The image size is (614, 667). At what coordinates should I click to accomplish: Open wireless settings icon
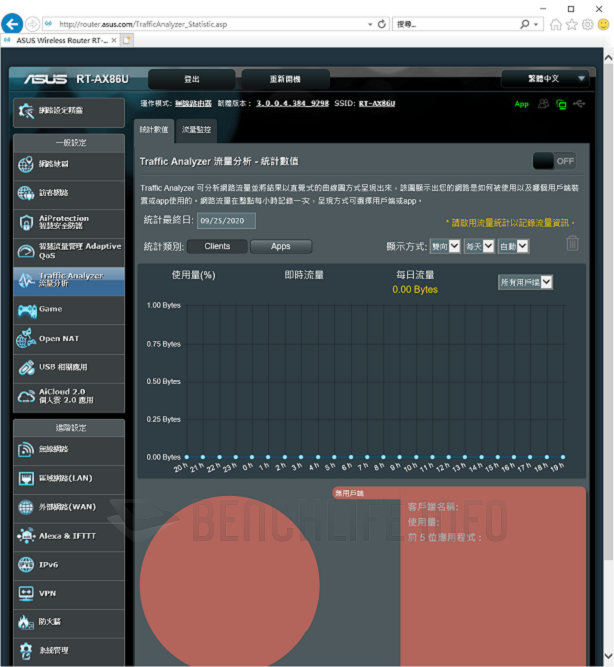26,449
